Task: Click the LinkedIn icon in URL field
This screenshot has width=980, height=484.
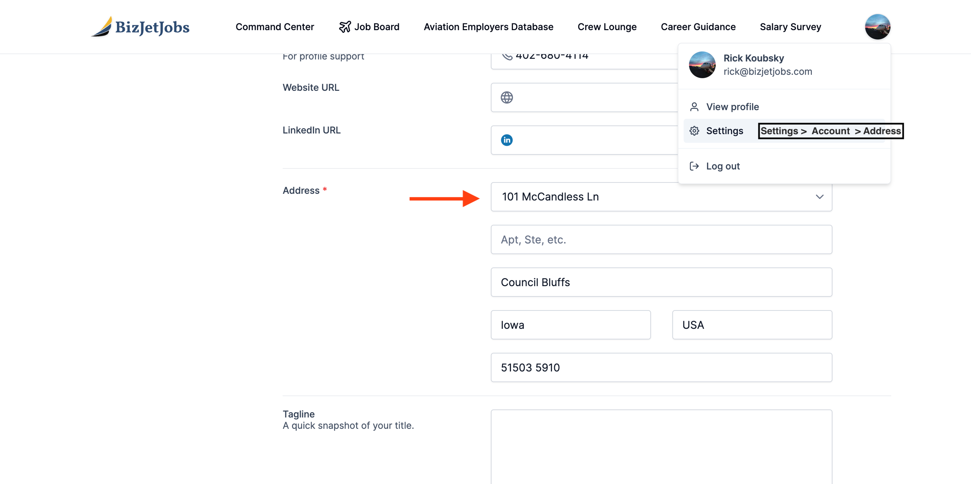Action: [506, 140]
